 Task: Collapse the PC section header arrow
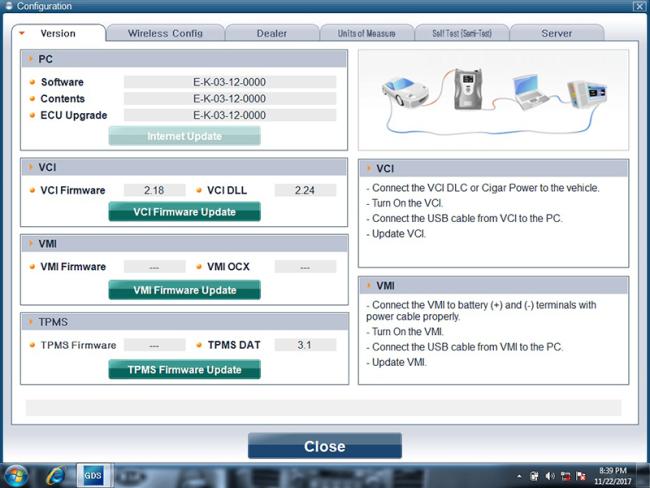point(29,59)
